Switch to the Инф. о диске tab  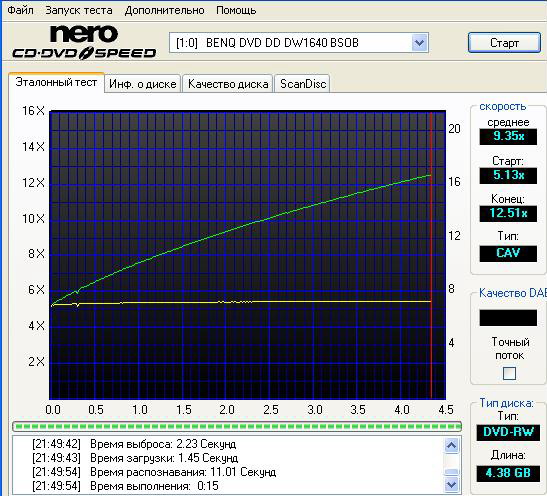142,84
